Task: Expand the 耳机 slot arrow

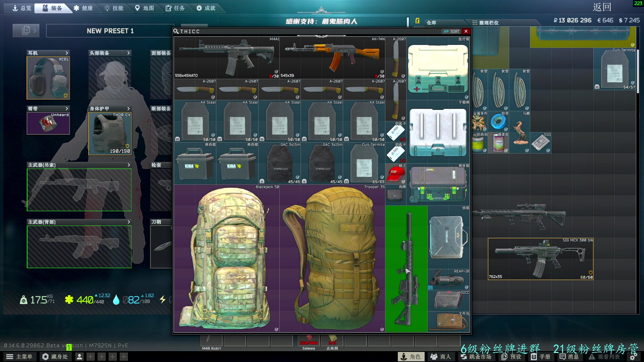Action: [x=67, y=53]
